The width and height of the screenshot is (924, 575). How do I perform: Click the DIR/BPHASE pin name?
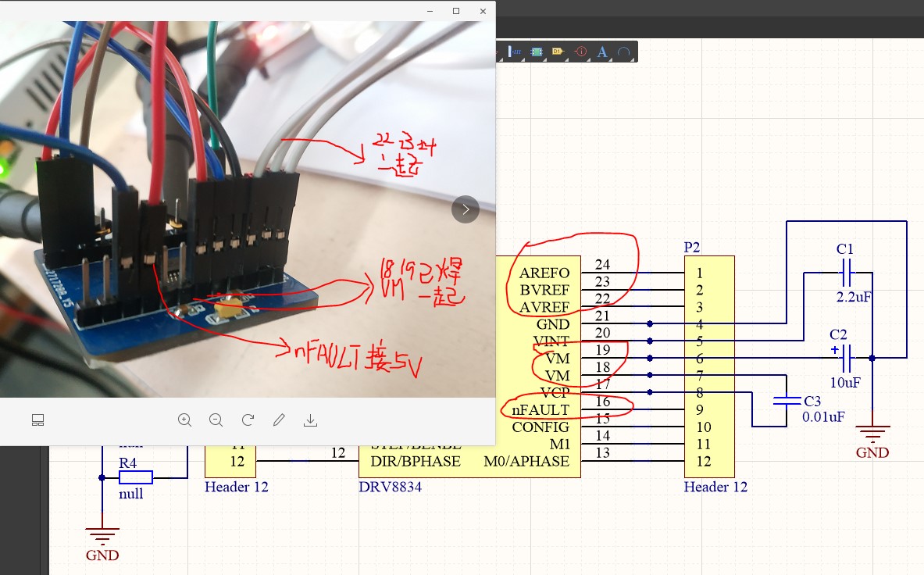(x=416, y=461)
